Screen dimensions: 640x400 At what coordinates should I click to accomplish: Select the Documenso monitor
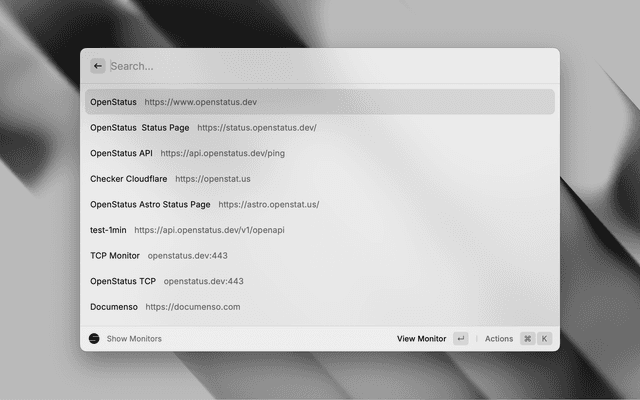pyautogui.click(x=113, y=307)
